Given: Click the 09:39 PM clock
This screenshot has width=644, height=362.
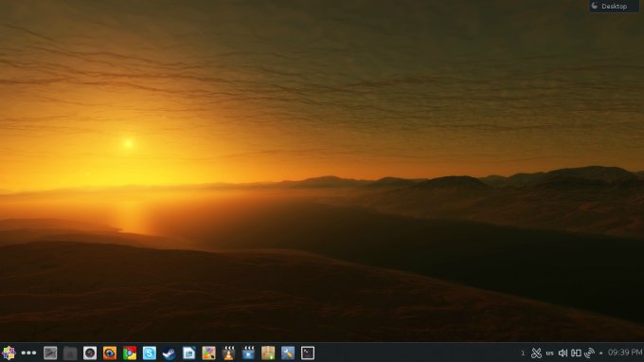Looking at the screenshot, I should [625, 353].
